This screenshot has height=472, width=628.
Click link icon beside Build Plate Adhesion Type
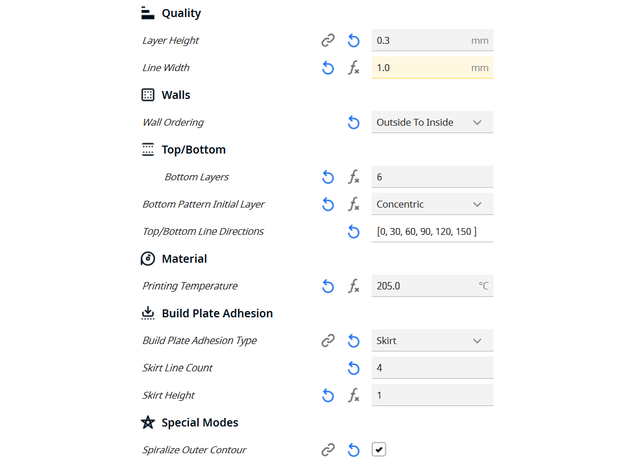[x=328, y=341]
